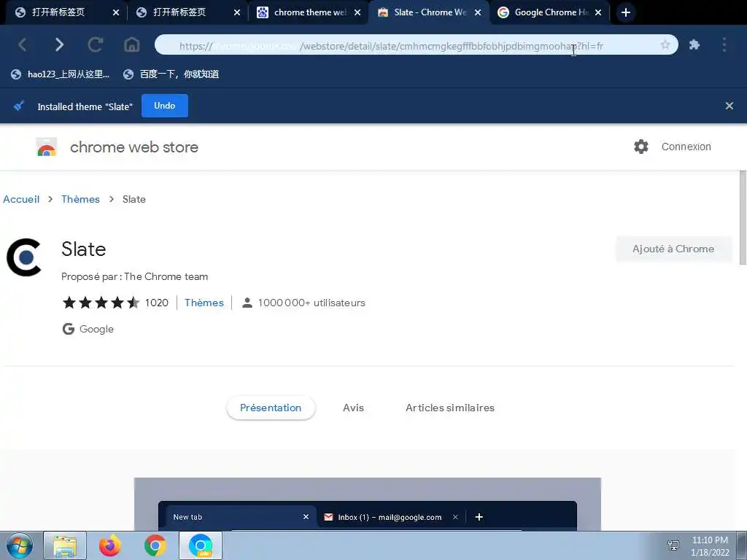Screen dimensions: 747x560
Task: Click the page vertical scrollbar thumb
Action: (x=743, y=217)
